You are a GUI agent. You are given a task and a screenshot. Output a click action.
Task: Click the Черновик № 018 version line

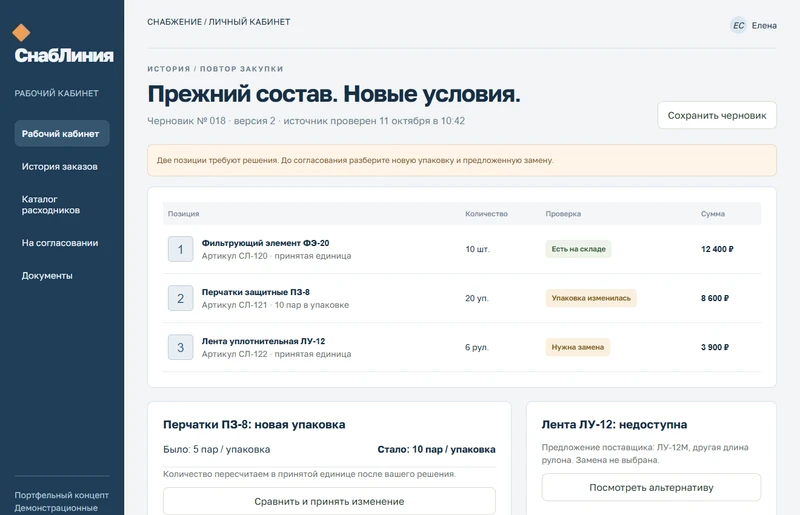tap(306, 121)
